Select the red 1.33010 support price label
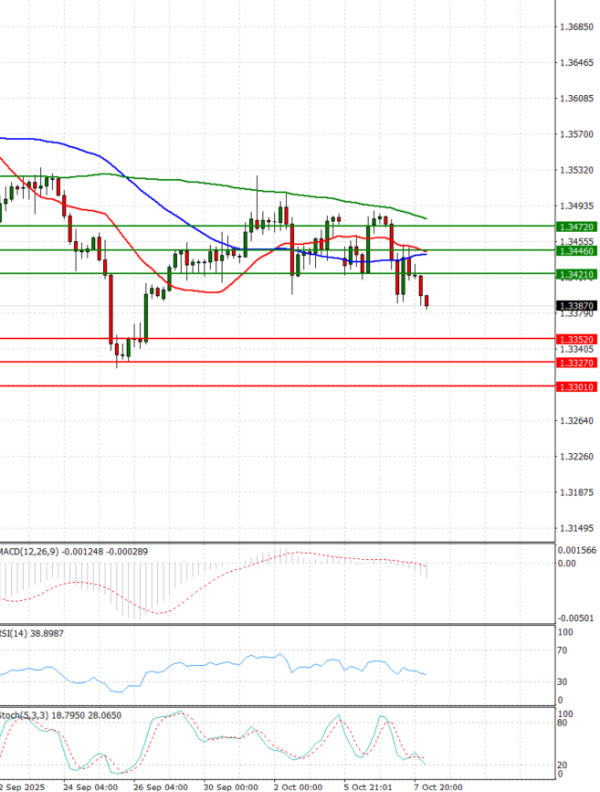 577,387
